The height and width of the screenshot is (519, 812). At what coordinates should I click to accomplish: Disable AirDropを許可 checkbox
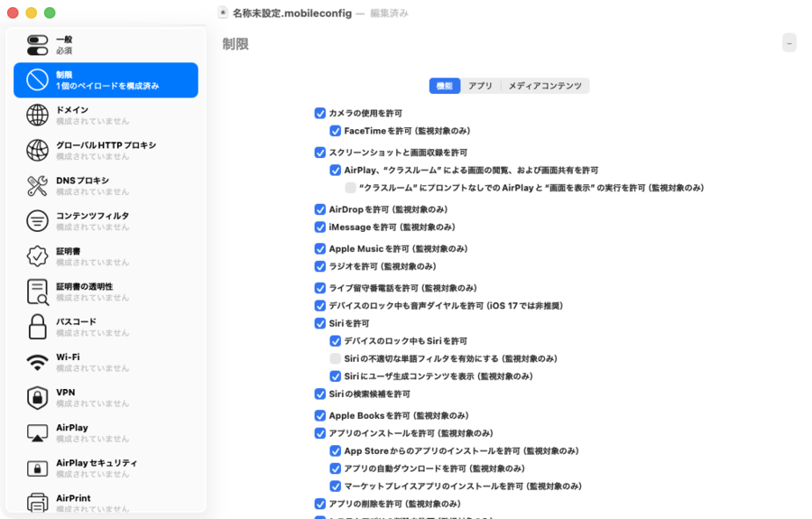point(319,209)
